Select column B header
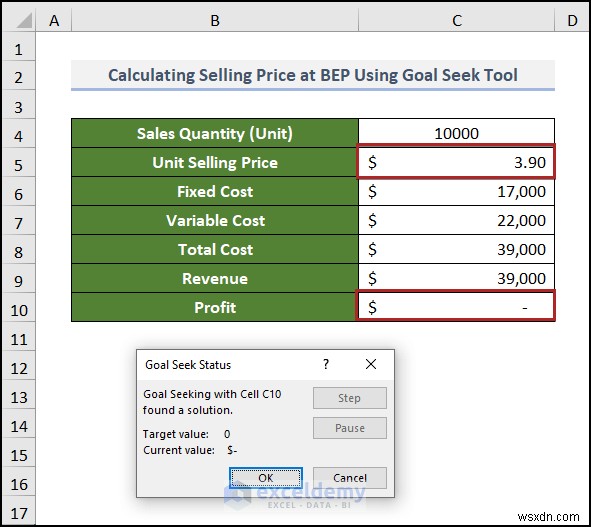The image size is (591, 527). (x=215, y=20)
